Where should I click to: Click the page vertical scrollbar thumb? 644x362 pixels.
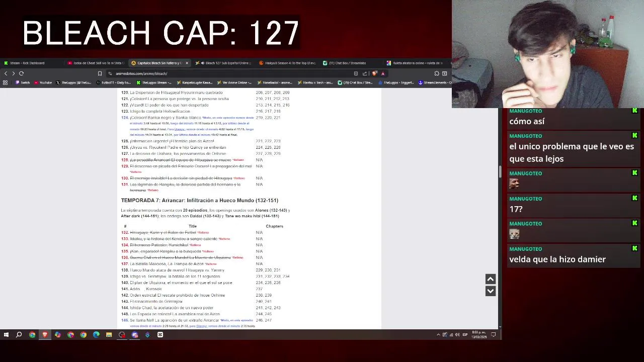(500, 171)
